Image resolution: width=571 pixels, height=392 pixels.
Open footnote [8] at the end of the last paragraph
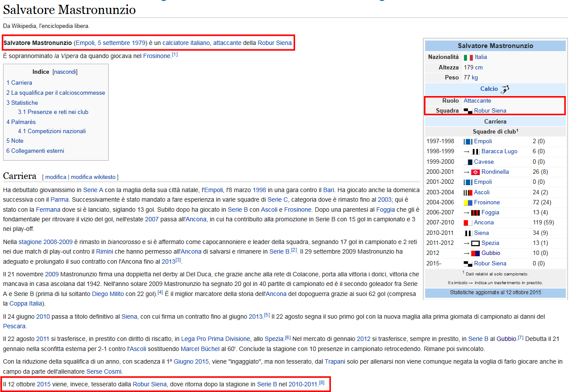322,383
